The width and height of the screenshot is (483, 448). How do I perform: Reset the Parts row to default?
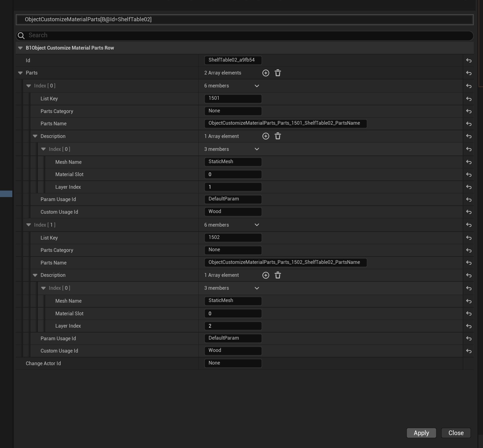(469, 73)
